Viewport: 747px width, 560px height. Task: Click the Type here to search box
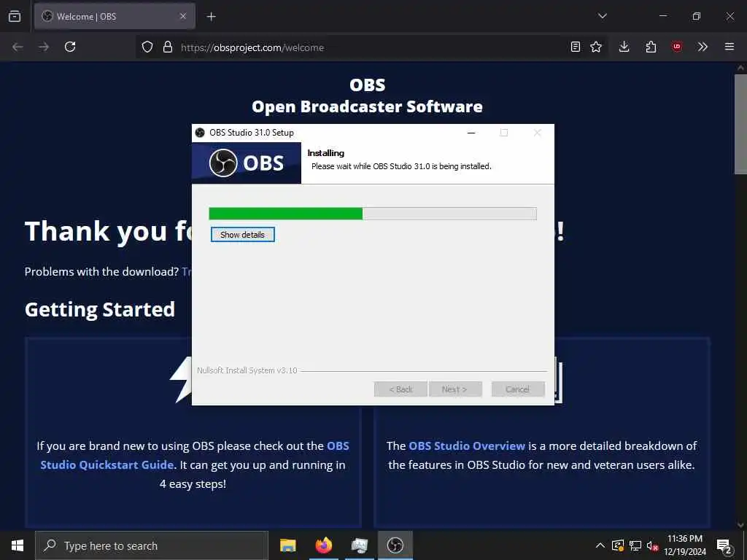coord(152,545)
